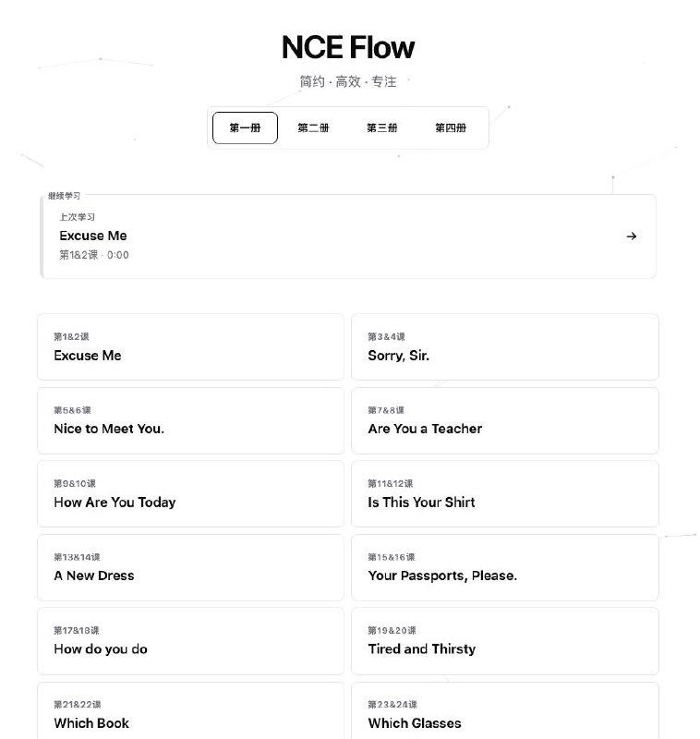The image size is (700, 739).
Task: Click the NCE Flow page title
Action: 350,46
